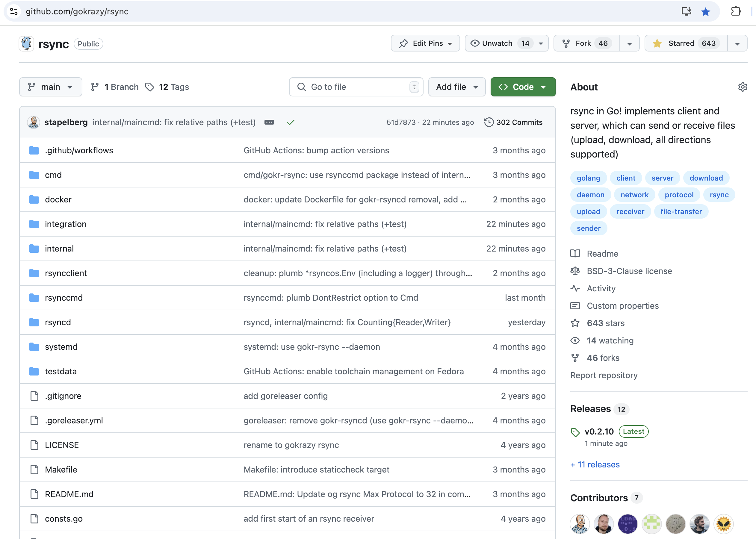This screenshot has width=756, height=539.
Task: Open the .goreleaser.yml file
Action: click(74, 420)
